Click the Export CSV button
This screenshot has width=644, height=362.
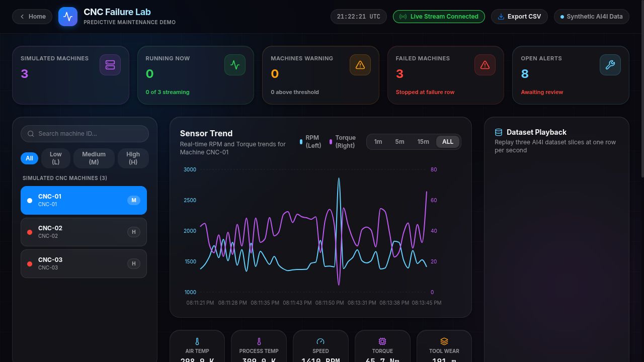[x=519, y=17]
